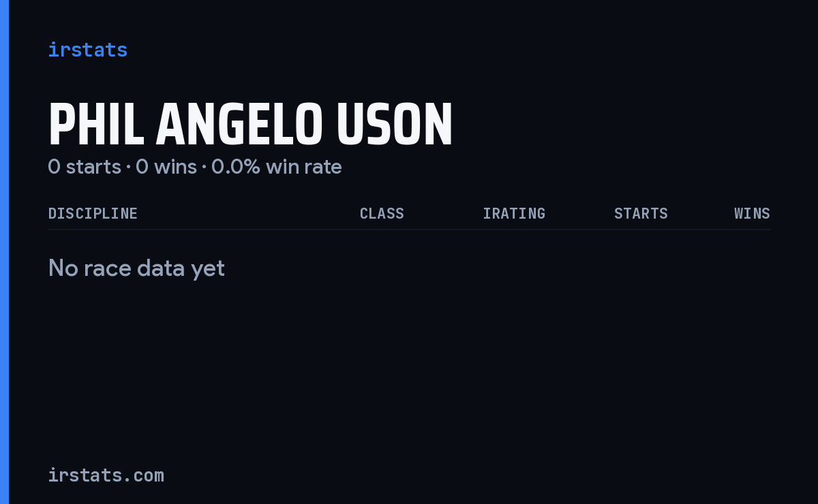Click the '0 wins' summary stat
This screenshot has width=818, height=504.
pos(166,167)
